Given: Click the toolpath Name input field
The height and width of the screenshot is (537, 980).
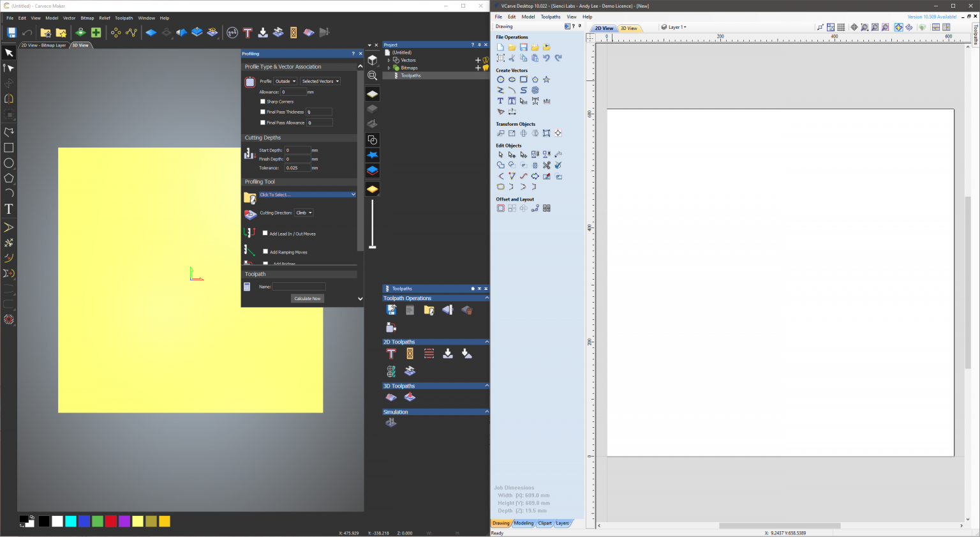Looking at the screenshot, I should click(x=299, y=286).
